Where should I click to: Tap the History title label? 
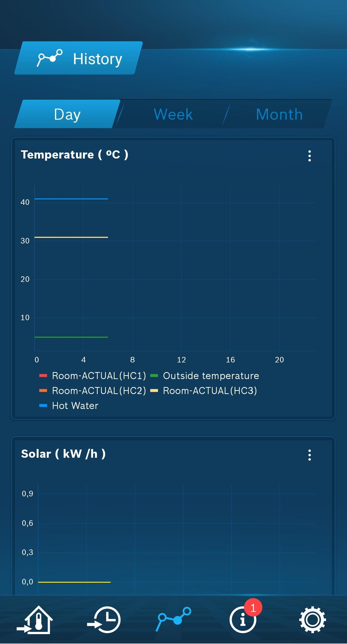pyautogui.click(x=97, y=59)
